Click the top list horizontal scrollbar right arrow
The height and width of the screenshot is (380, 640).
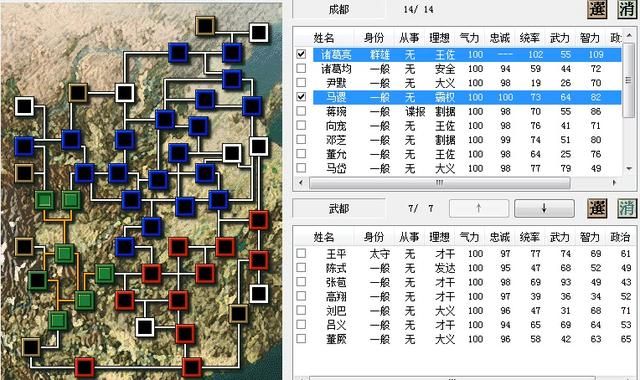point(614,183)
